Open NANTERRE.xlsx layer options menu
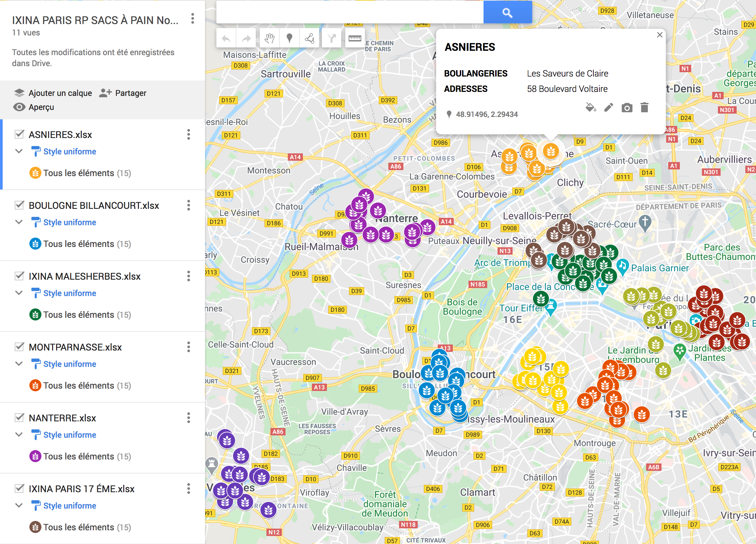Viewport: 756px width, 544px height. pyautogui.click(x=189, y=418)
